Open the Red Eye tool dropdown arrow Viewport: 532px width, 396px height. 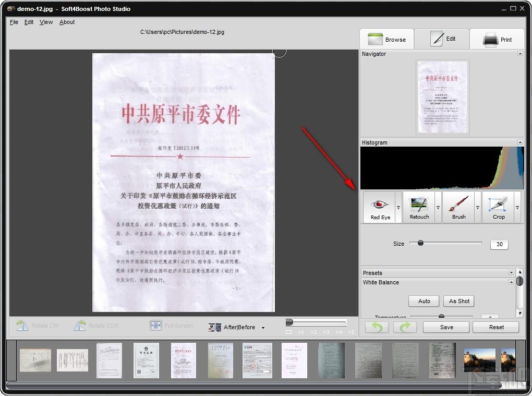(x=398, y=207)
